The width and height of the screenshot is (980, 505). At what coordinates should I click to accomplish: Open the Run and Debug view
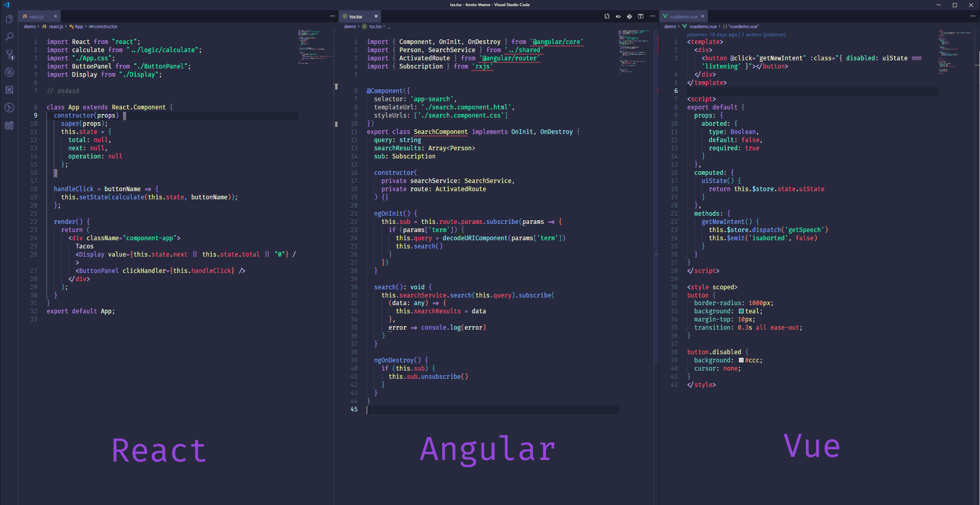tap(9, 72)
